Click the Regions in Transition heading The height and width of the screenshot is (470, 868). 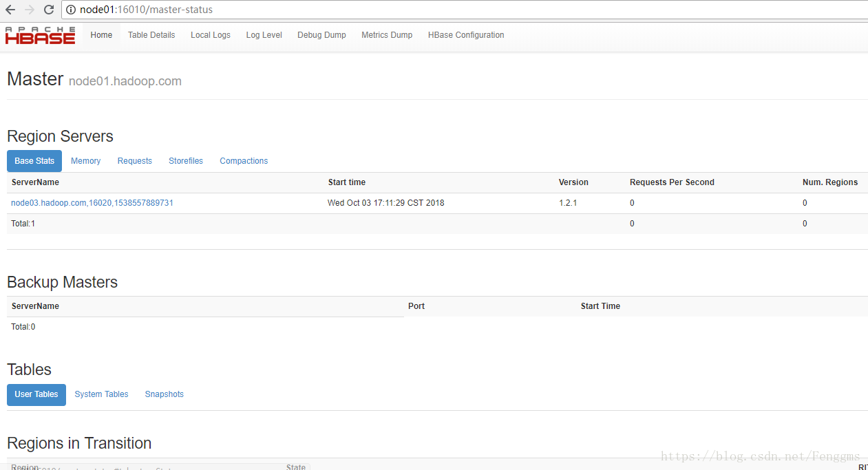[x=79, y=443]
